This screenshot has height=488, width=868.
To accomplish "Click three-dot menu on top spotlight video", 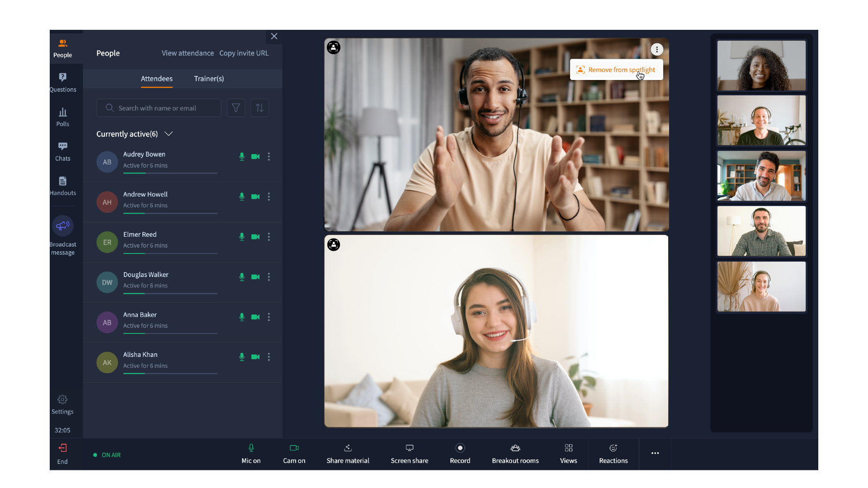I will coord(657,49).
